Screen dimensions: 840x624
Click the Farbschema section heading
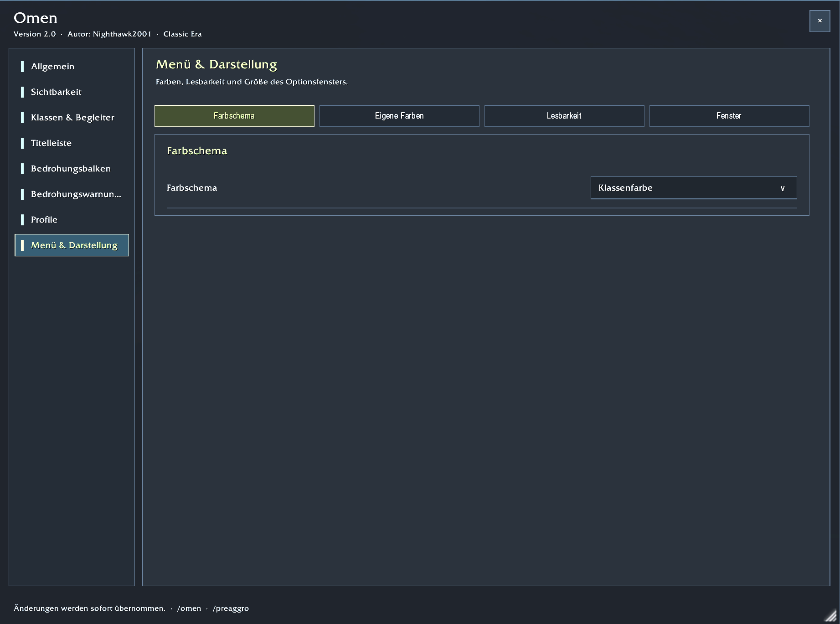pyautogui.click(x=197, y=151)
